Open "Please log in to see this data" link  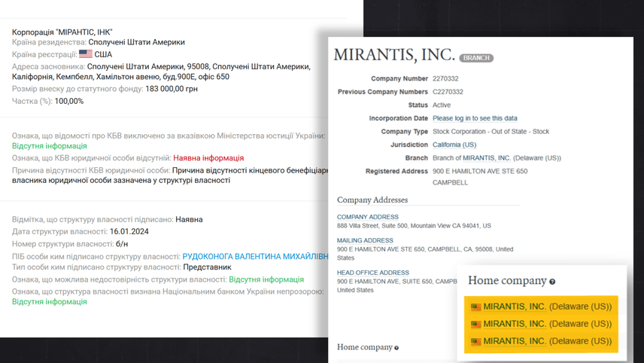(x=475, y=118)
